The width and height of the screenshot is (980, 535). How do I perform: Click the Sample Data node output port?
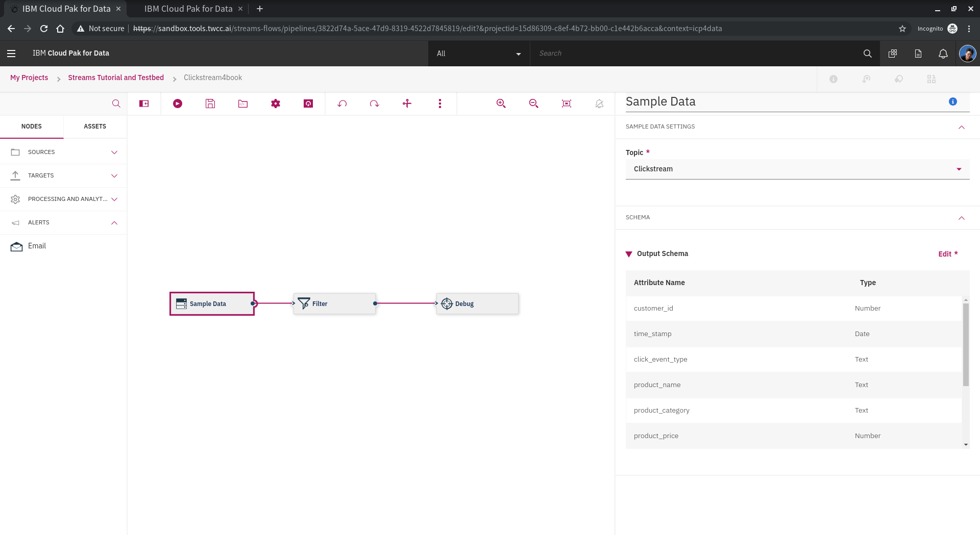tap(254, 303)
